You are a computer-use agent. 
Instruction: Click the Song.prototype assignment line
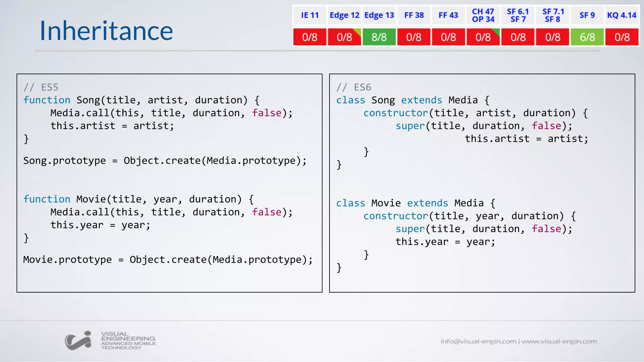(165, 161)
